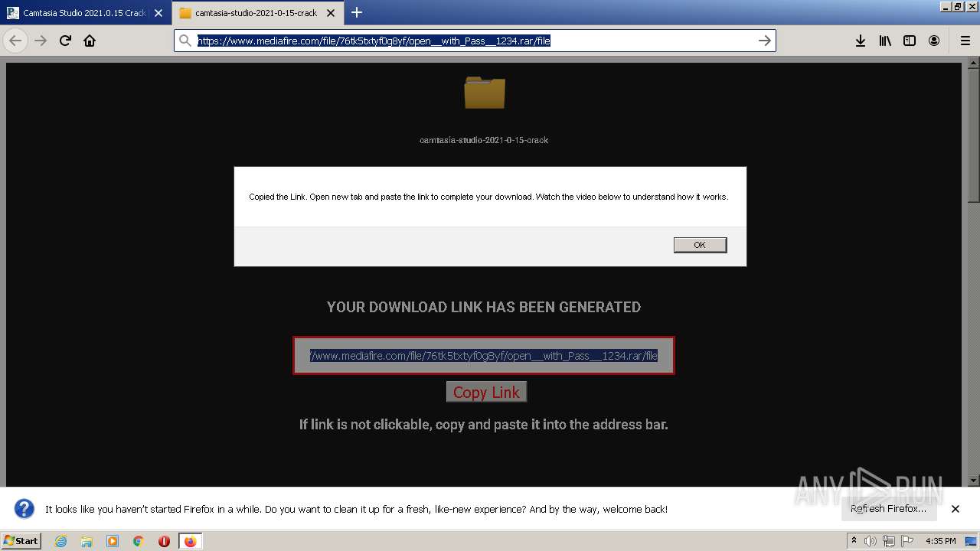This screenshot has height=551, width=980.
Task: Minimize the Firefox window
Action: click(946, 6)
